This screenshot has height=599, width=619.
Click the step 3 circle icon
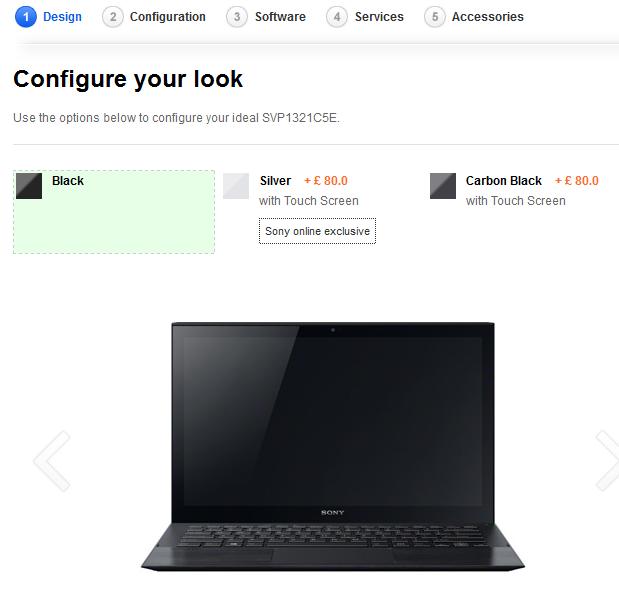237,17
